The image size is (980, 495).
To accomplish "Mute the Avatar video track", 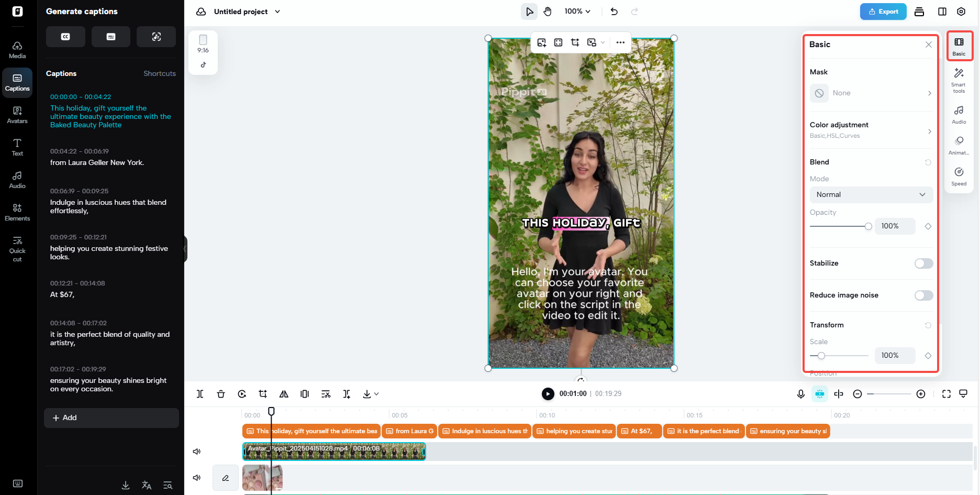I will click(x=197, y=452).
